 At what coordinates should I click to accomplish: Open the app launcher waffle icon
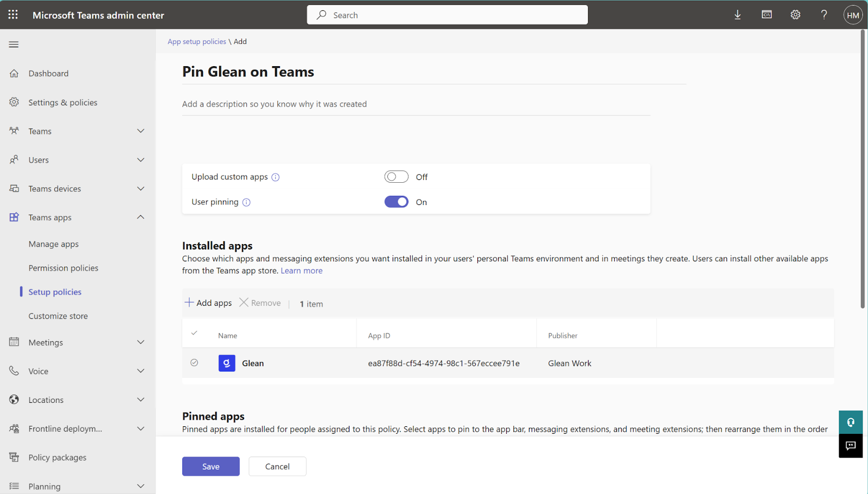[13, 15]
